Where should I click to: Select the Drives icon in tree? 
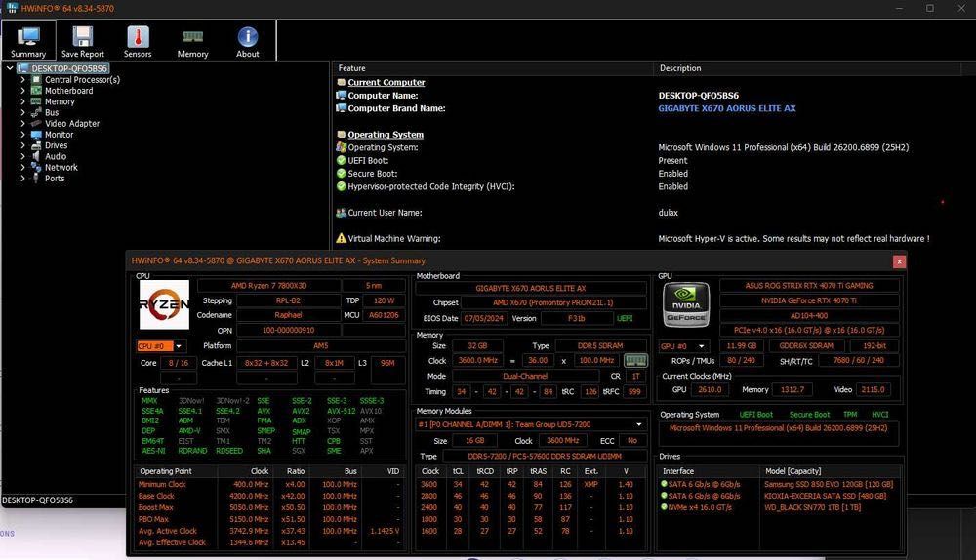point(36,145)
